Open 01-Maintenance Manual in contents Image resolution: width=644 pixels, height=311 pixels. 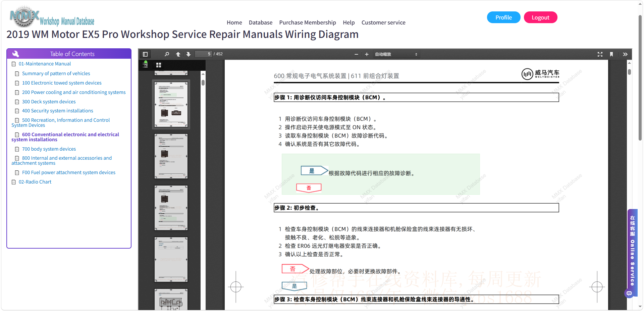pyautogui.click(x=45, y=64)
